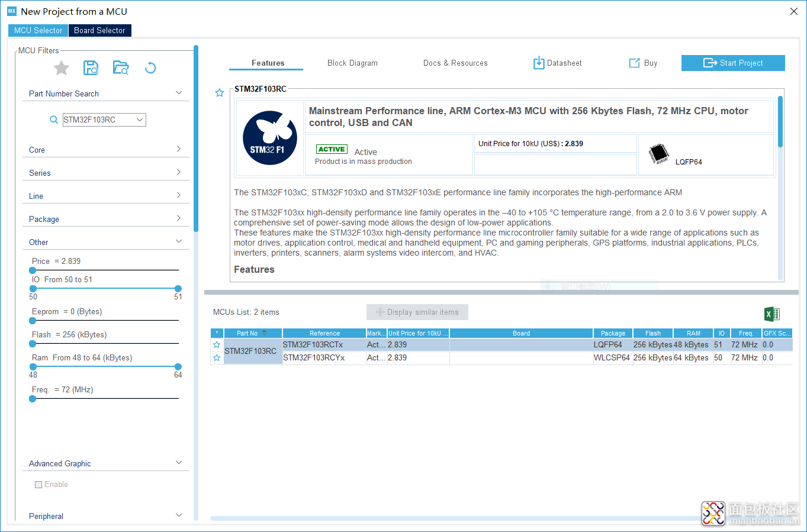Sort by the RAM column header
The height and width of the screenshot is (532, 807).
(693, 333)
